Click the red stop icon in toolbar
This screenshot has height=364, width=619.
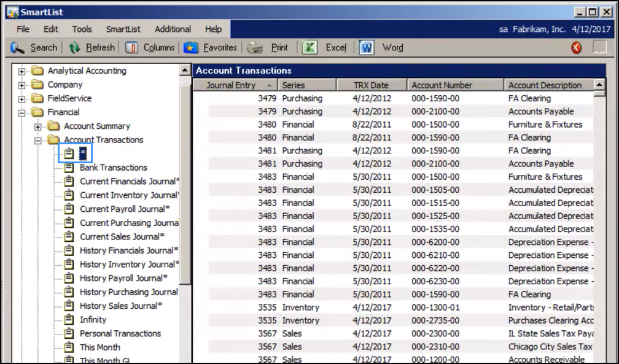pos(577,48)
